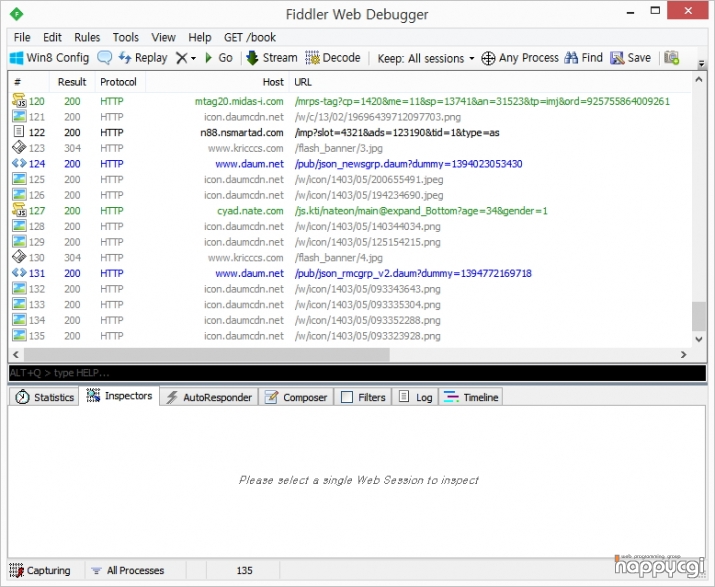Click URL /pub/json_rmcgrp_v2.daum row 131

coord(413,273)
